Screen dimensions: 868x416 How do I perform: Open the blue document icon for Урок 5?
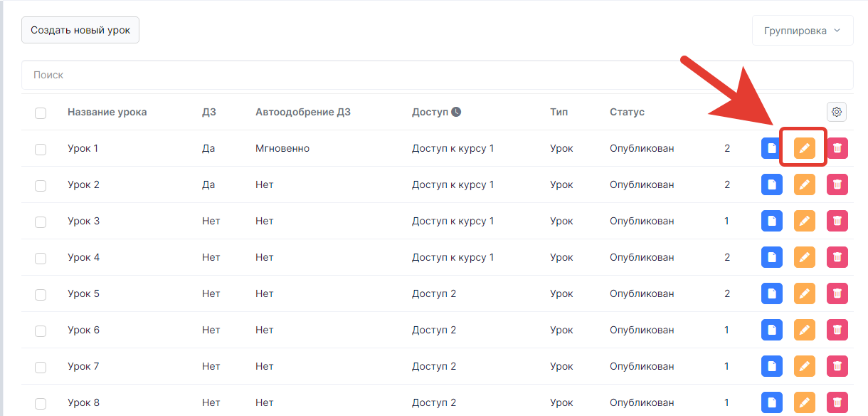click(x=772, y=293)
